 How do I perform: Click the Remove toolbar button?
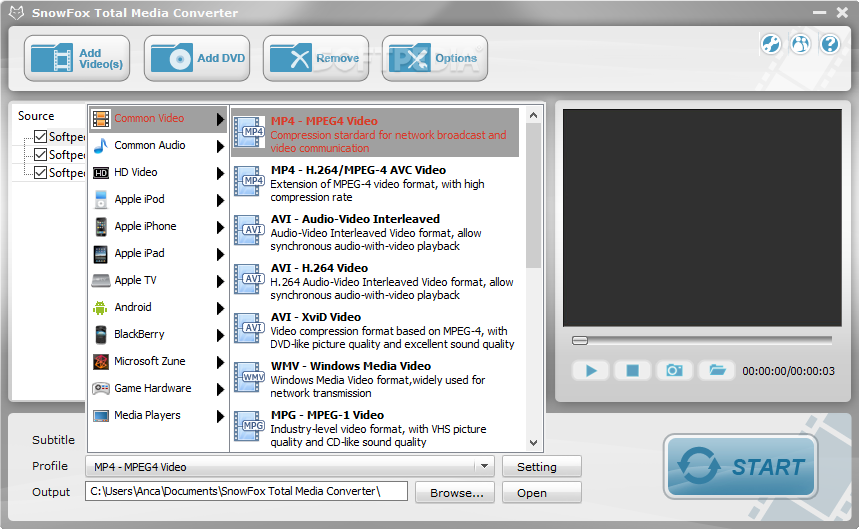[316, 59]
